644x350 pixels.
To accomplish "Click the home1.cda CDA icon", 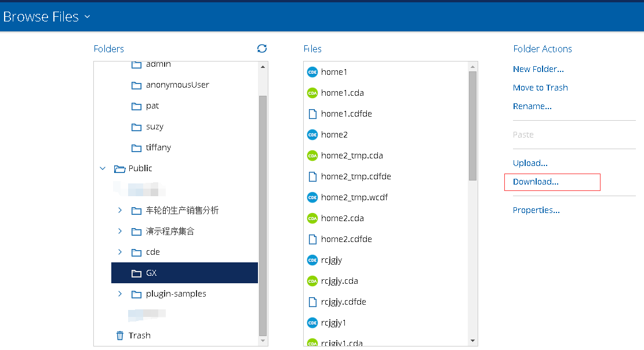I will (x=312, y=93).
